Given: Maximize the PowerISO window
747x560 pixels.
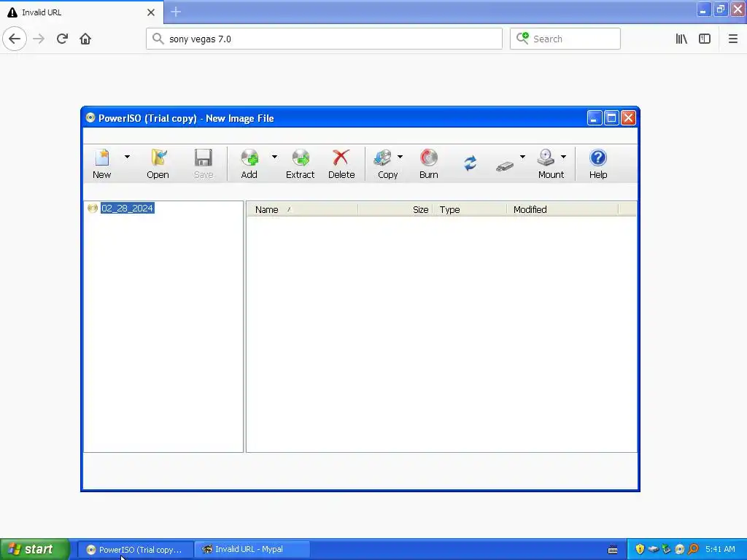Looking at the screenshot, I should [612, 117].
